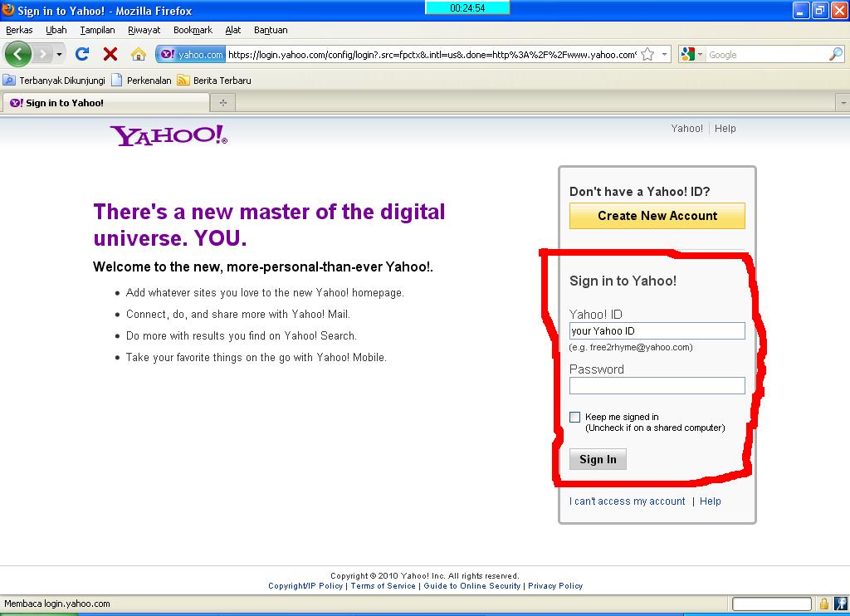Open the search engine selector dropdown
This screenshot has height=616, width=850.
pyautogui.click(x=700, y=54)
